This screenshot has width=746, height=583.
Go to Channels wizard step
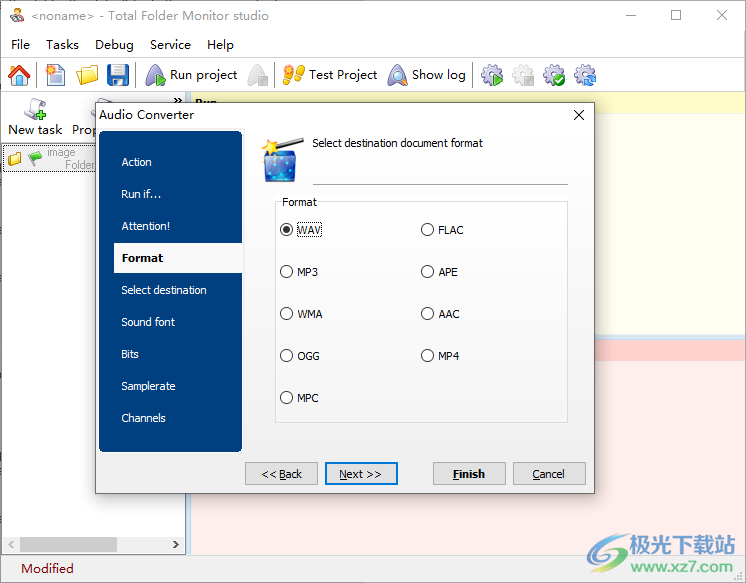tap(143, 418)
